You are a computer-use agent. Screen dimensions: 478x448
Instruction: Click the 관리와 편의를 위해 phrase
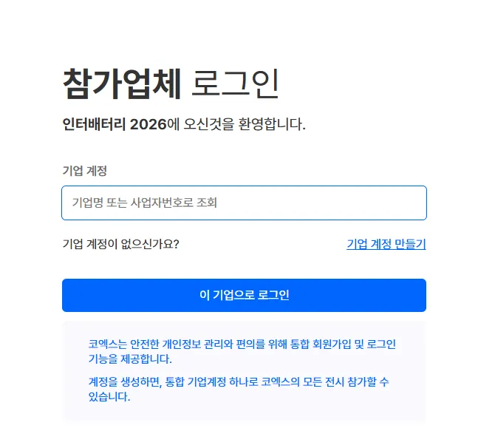pyautogui.click(x=245, y=344)
